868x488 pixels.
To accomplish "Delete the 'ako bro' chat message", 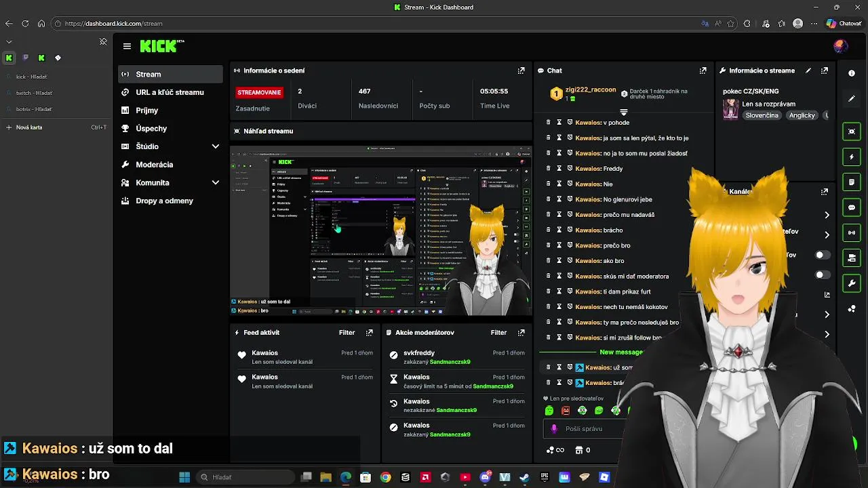I will point(549,261).
